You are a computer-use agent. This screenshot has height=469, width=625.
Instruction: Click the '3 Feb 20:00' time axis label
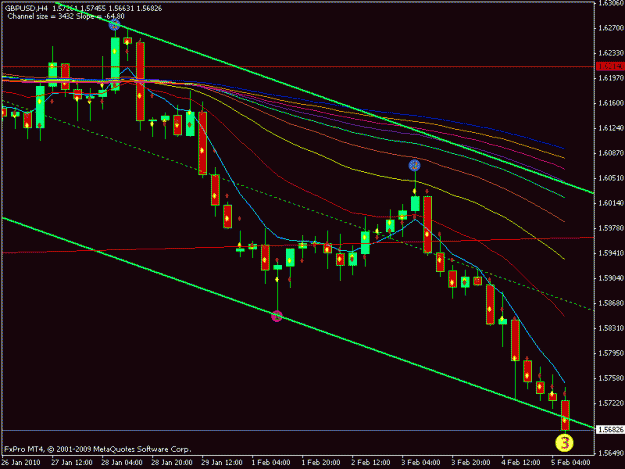(x=471, y=463)
